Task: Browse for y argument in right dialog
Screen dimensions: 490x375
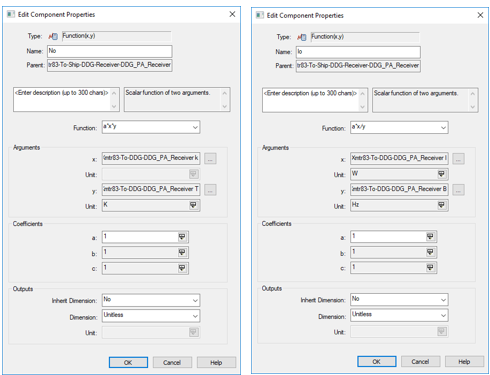Action: pyautogui.click(x=458, y=190)
